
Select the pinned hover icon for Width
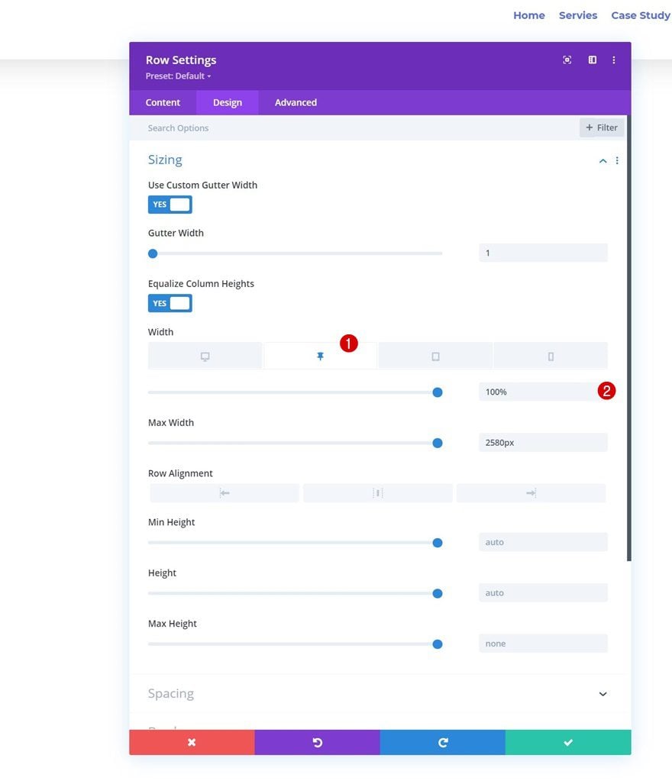pos(320,356)
